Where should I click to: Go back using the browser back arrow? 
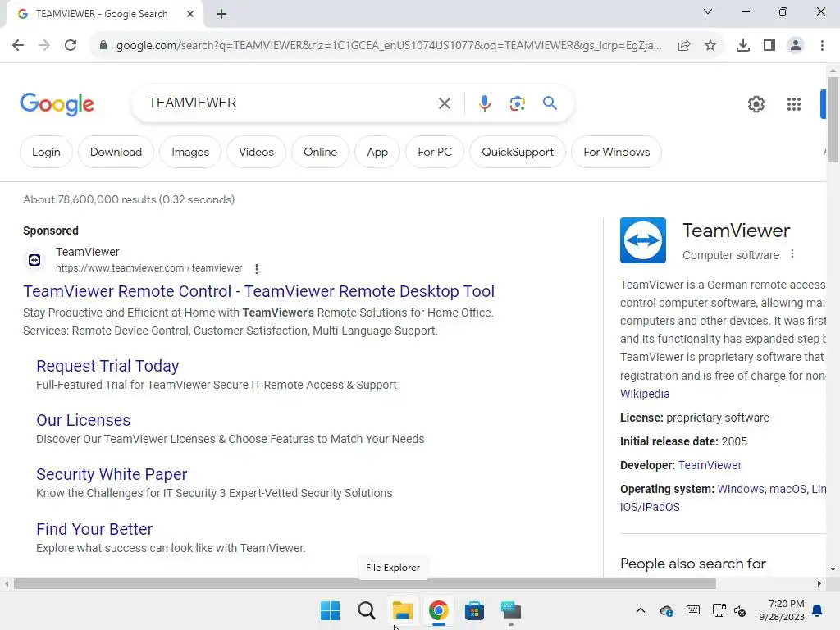18,45
